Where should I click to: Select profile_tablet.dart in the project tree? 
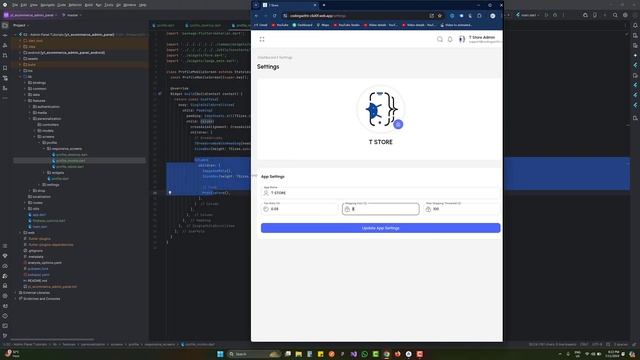click(70, 167)
